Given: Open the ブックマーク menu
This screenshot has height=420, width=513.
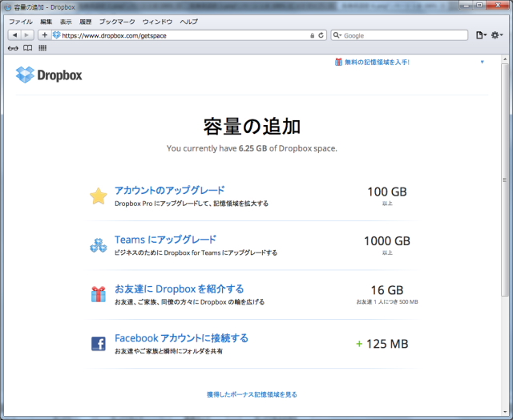Looking at the screenshot, I should click(117, 21).
